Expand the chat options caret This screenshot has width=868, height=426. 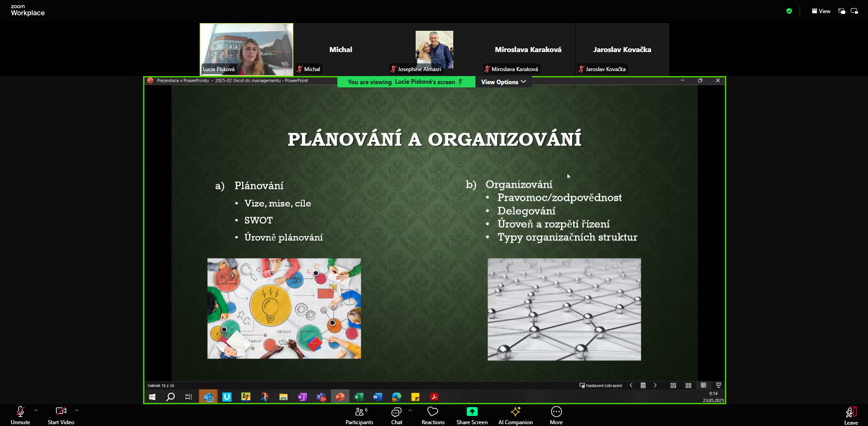[x=410, y=411]
